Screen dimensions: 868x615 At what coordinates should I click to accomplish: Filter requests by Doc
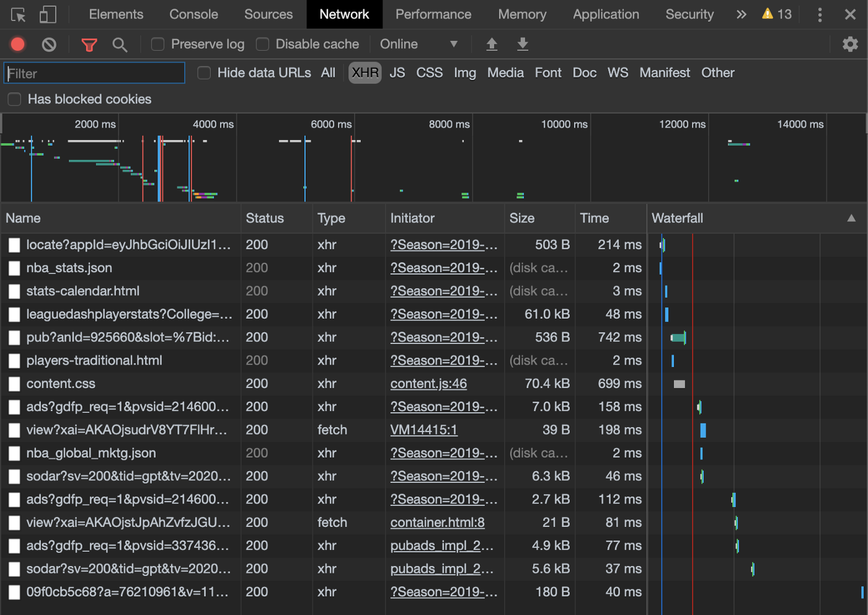point(585,73)
